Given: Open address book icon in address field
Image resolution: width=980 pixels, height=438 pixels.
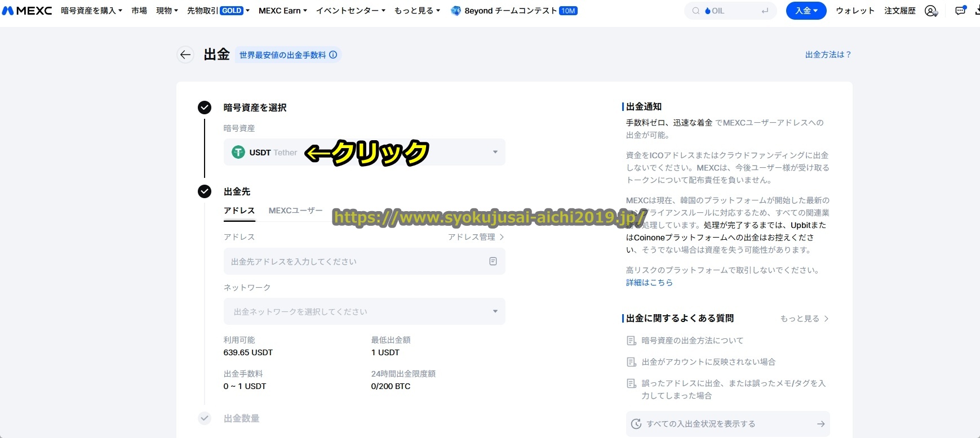Looking at the screenshot, I should click(493, 261).
